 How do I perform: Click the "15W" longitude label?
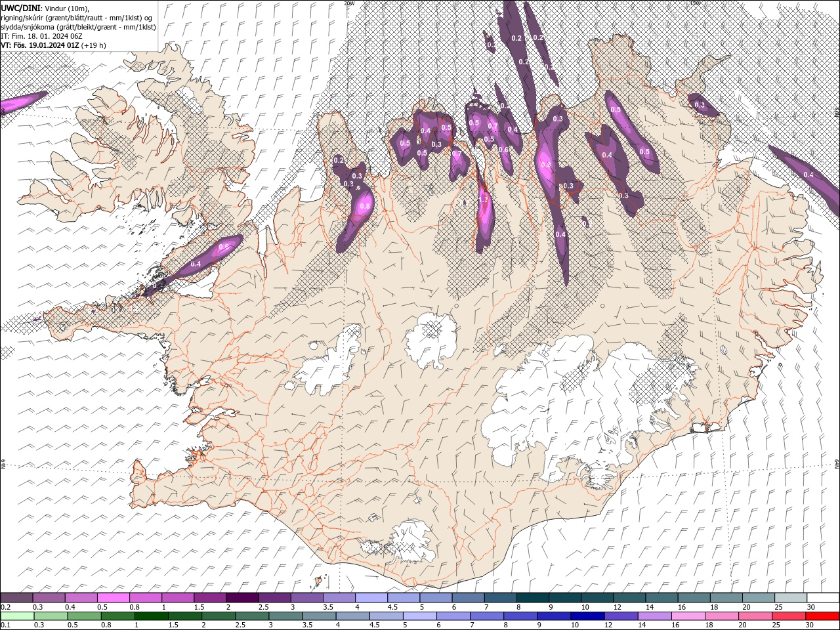pos(696,3)
